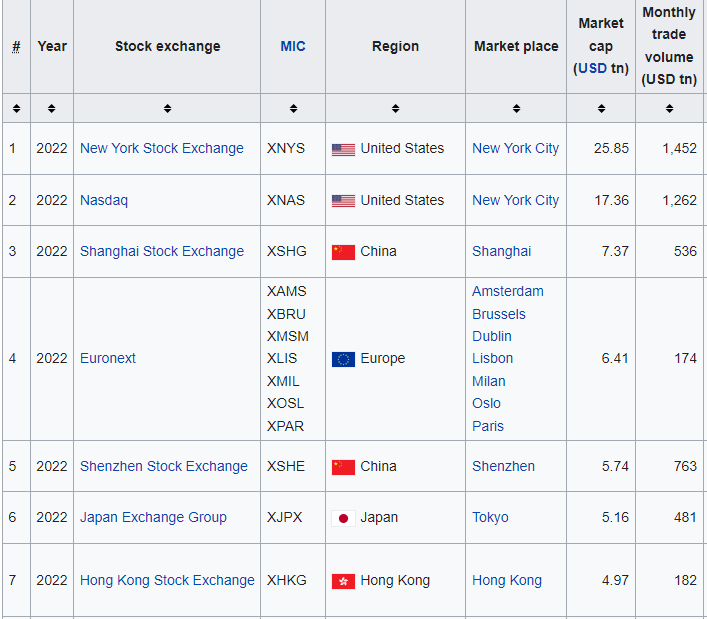
Task: Sort table by Market cap column
Action: [x=601, y=108]
